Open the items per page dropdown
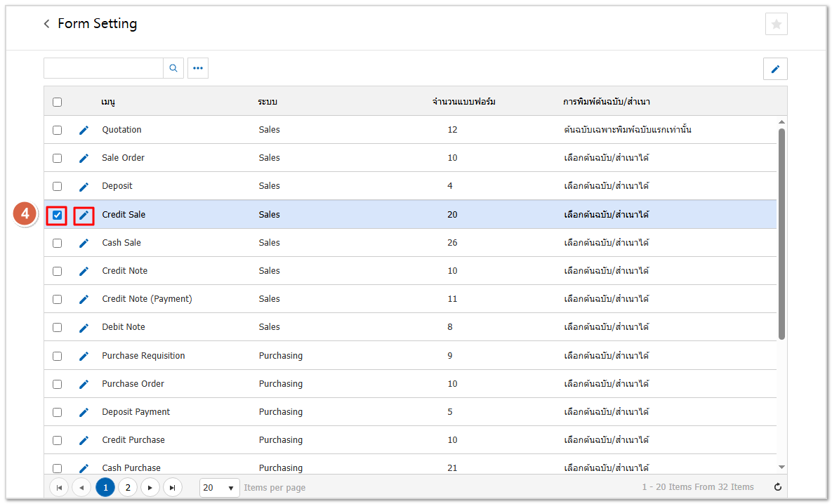This screenshot has height=504, width=832. 219,487
